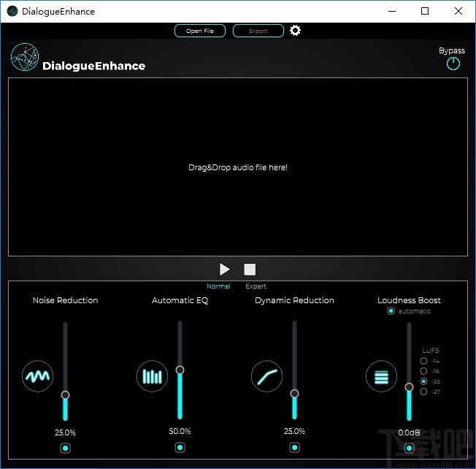Select the -27 LUFS option
Image resolution: width=476 pixels, height=469 pixels.
click(x=423, y=392)
